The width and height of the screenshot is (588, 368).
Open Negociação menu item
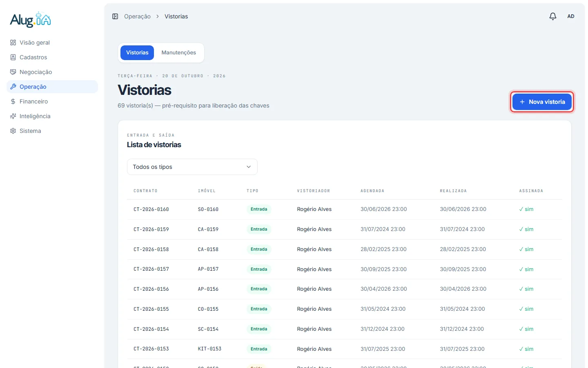[x=52, y=72]
